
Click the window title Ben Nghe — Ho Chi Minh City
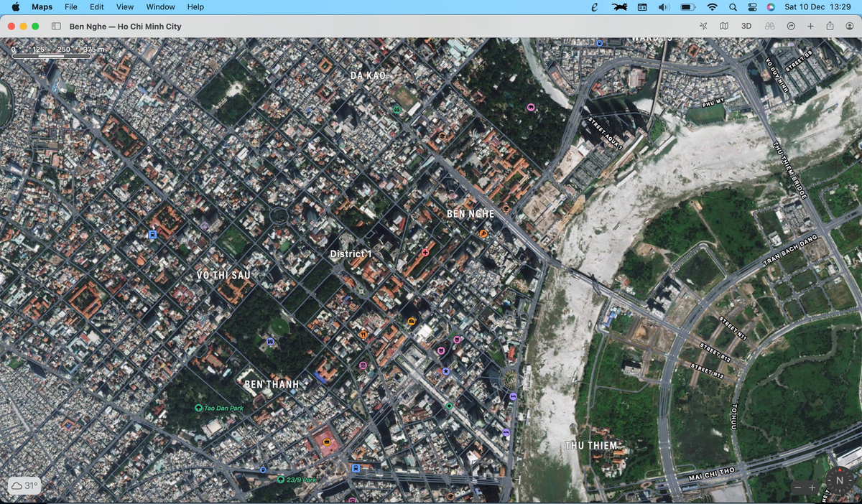tap(125, 27)
